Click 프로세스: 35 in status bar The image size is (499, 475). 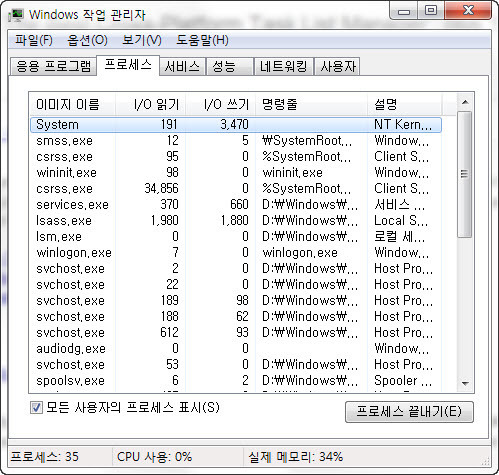[45, 456]
